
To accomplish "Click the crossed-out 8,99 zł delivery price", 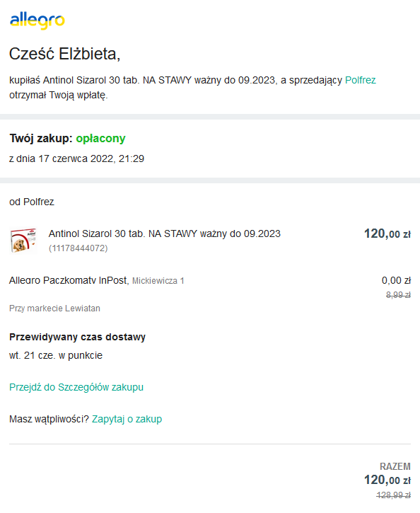I will 398,295.
